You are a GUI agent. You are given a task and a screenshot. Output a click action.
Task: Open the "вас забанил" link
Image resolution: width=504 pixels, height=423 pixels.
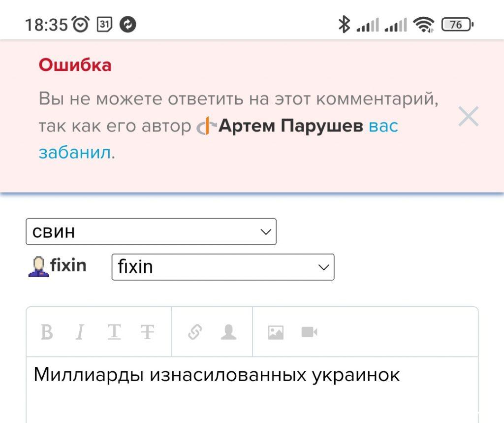(219, 139)
